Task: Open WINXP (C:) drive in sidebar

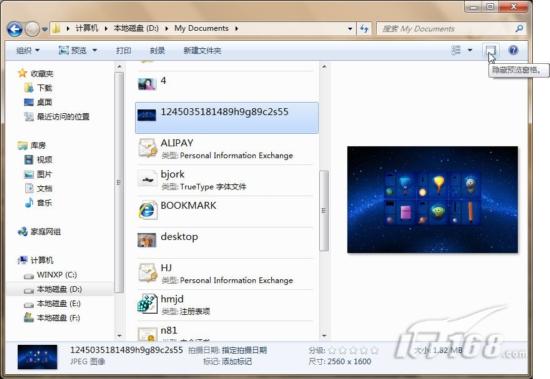Action: click(x=56, y=275)
